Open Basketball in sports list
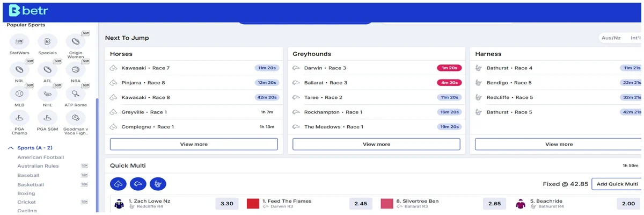Viewport: 644px width, 215px height. (x=31, y=184)
